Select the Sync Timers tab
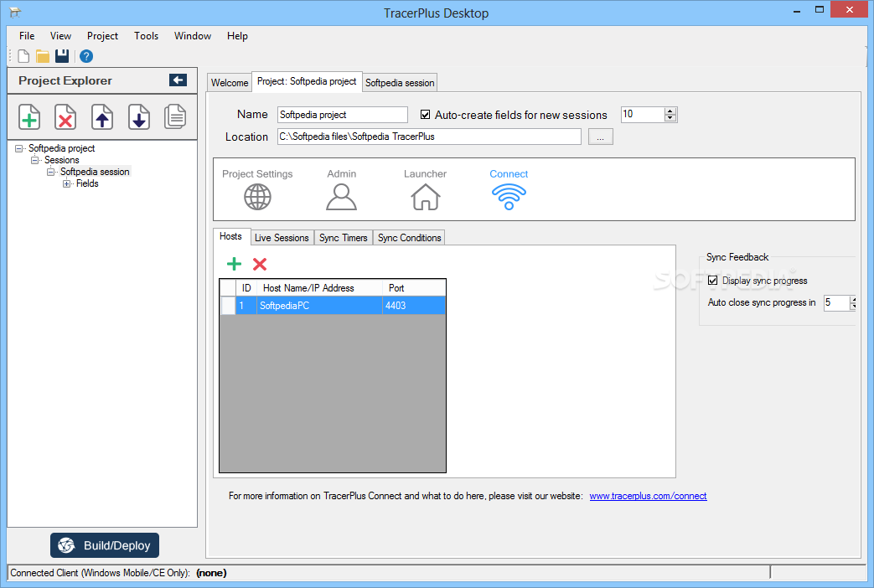This screenshot has height=588, width=874. point(344,238)
